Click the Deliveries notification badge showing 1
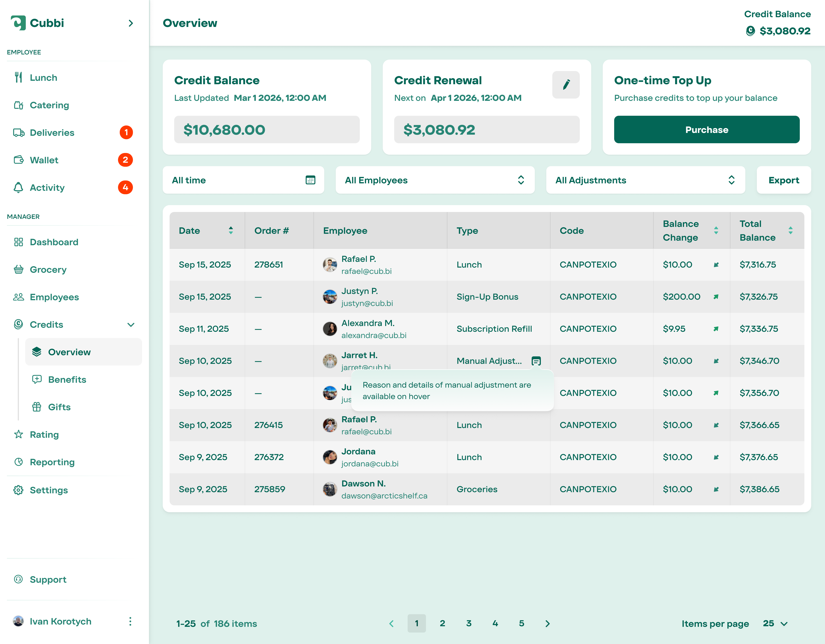This screenshot has height=644, width=825. pos(126,133)
